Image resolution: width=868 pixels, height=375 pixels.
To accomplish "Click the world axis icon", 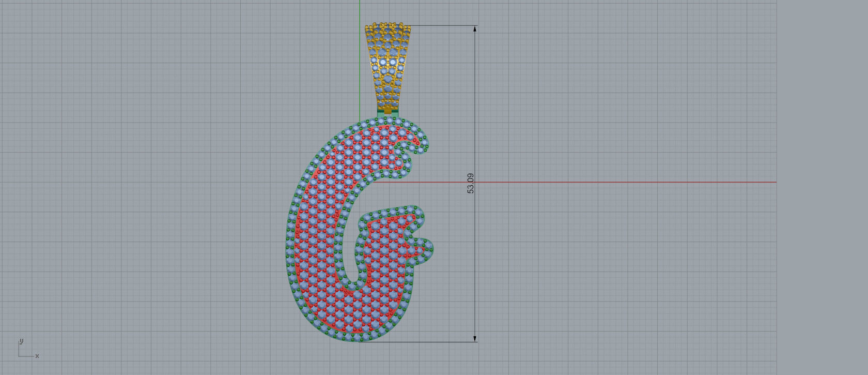I will [x=28, y=349].
